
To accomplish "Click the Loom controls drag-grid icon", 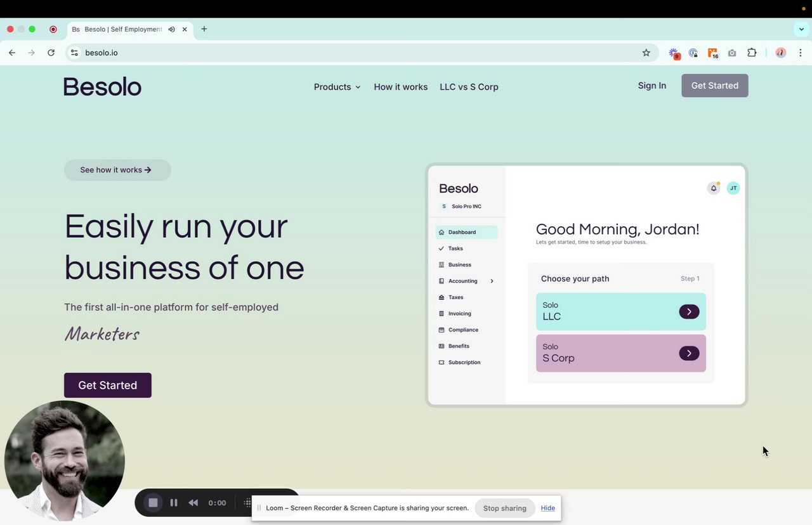I will [247, 503].
